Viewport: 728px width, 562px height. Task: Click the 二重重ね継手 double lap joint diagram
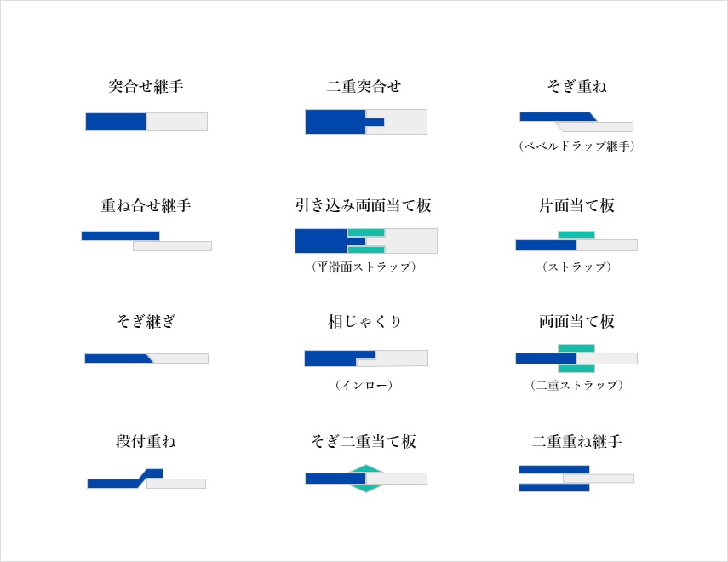[576, 479]
